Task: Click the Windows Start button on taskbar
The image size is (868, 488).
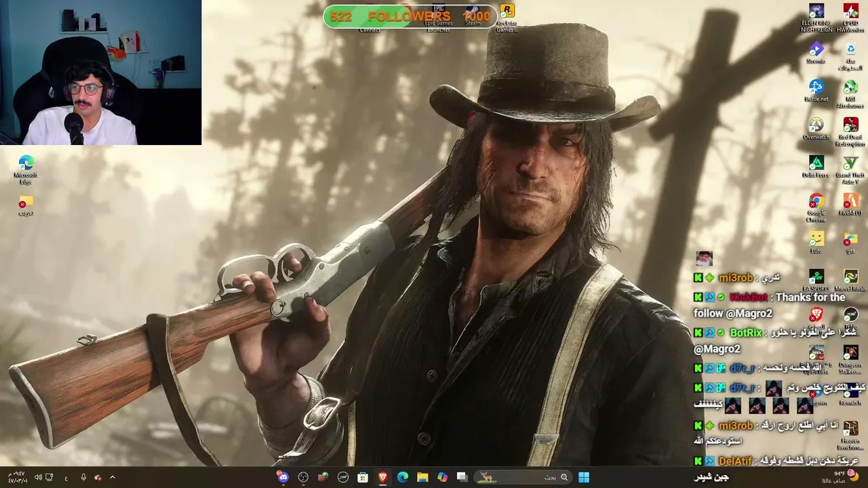Action: 583,477
